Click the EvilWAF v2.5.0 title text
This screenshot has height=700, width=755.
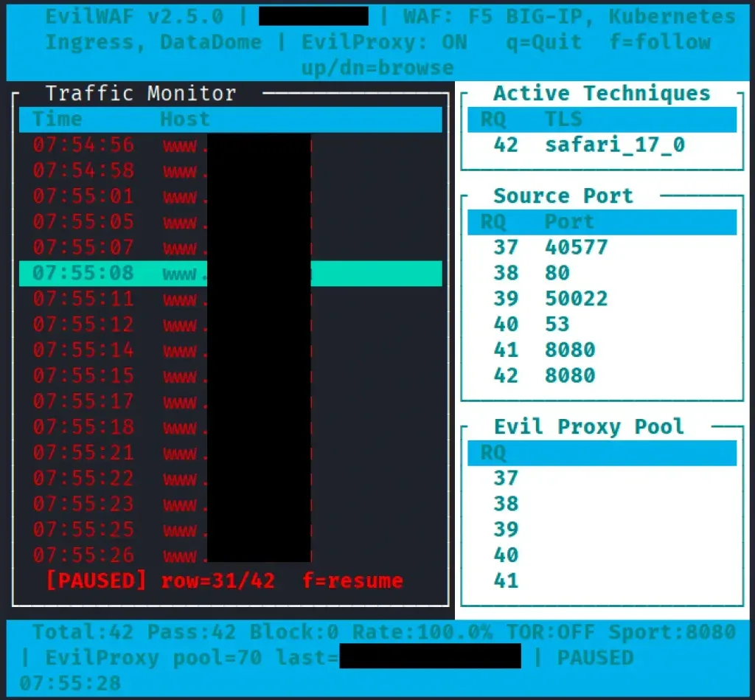click(x=134, y=17)
